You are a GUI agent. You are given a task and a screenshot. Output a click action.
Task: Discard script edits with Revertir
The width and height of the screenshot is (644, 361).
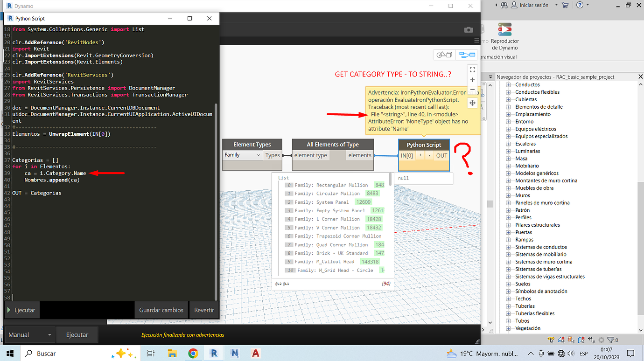tap(204, 310)
